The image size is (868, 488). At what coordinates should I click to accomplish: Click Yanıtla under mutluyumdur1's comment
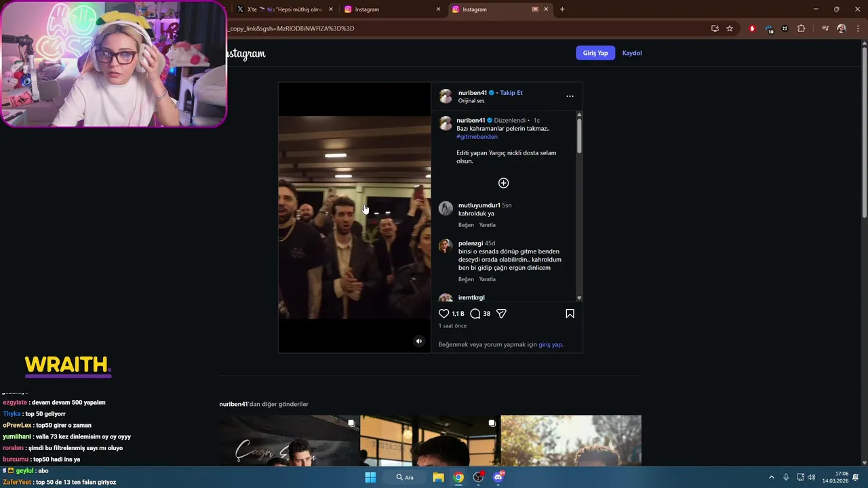(x=487, y=225)
